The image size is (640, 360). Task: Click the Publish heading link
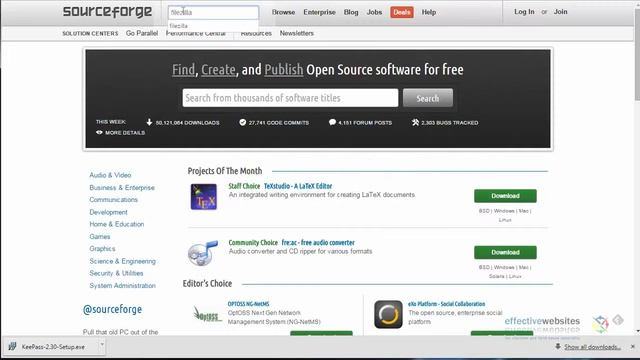click(284, 70)
